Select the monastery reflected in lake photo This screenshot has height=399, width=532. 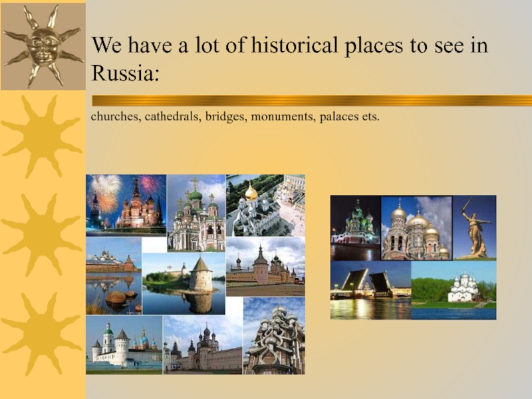(x=114, y=276)
